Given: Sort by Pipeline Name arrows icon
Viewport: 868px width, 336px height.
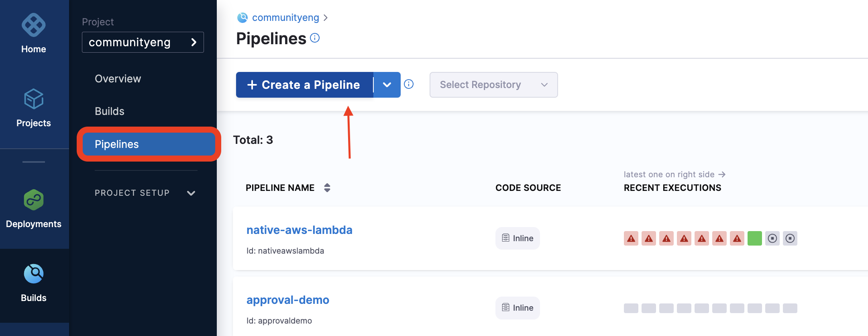Looking at the screenshot, I should pyautogui.click(x=327, y=188).
